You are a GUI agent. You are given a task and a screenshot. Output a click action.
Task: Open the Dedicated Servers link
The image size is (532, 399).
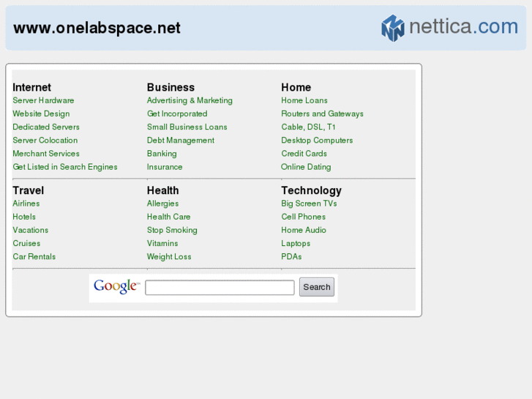click(46, 127)
